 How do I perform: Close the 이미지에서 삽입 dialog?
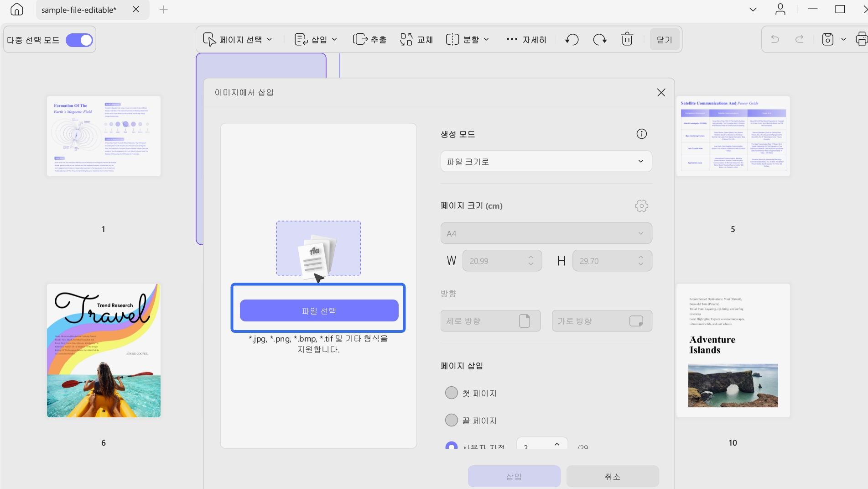(661, 93)
